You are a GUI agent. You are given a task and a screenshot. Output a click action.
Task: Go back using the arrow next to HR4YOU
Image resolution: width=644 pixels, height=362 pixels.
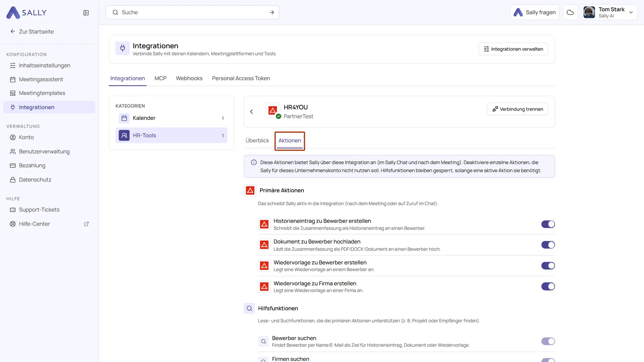252,112
